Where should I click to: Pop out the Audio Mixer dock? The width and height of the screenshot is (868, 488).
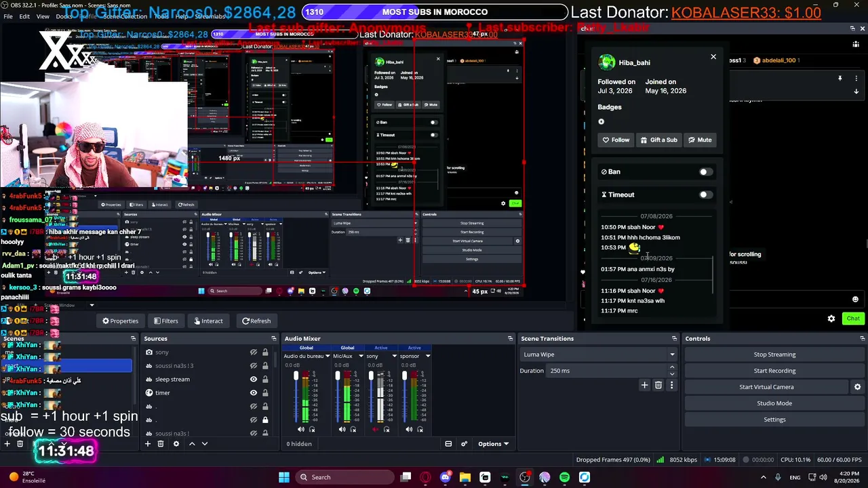510,338
